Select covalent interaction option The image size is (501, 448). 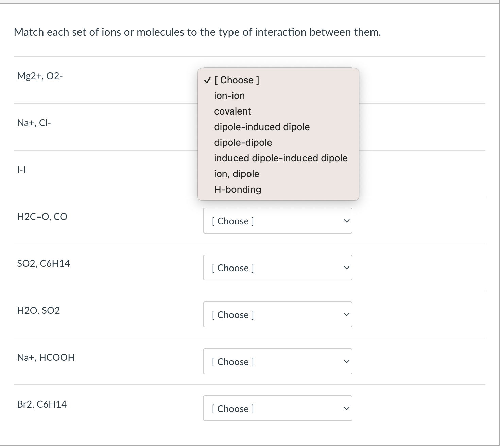232,111
